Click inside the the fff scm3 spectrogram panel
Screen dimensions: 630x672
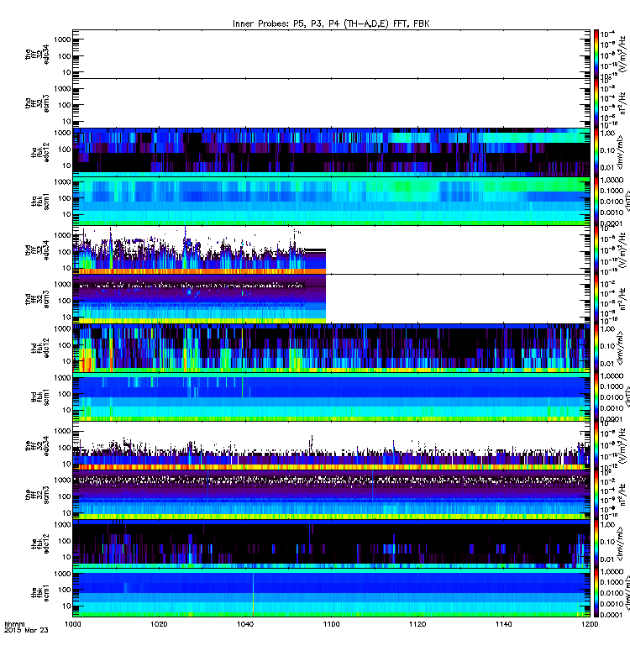331,495
